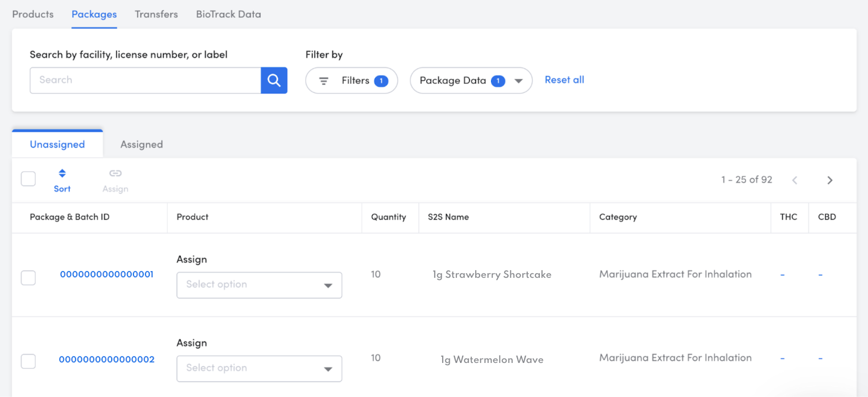Open package link 0000000000000002
This screenshot has width=868, height=397.
(107, 360)
